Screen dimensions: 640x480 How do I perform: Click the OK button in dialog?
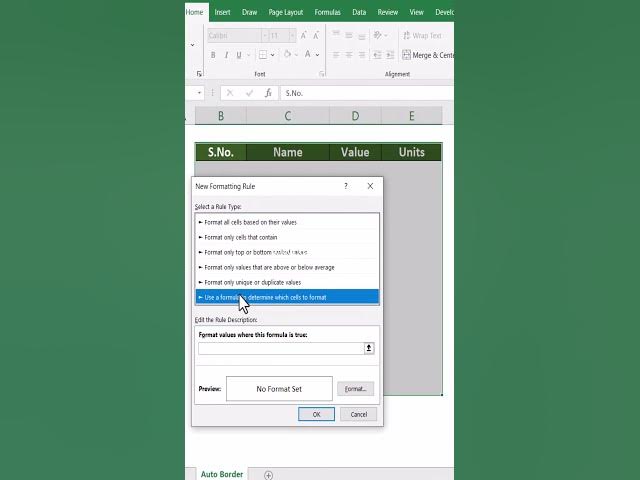point(316,414)
